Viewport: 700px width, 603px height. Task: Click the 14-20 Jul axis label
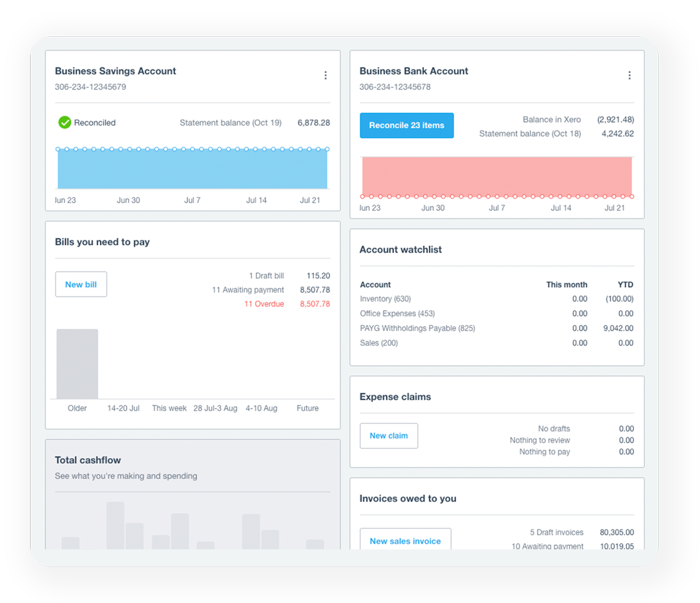[x=123, y=408]
